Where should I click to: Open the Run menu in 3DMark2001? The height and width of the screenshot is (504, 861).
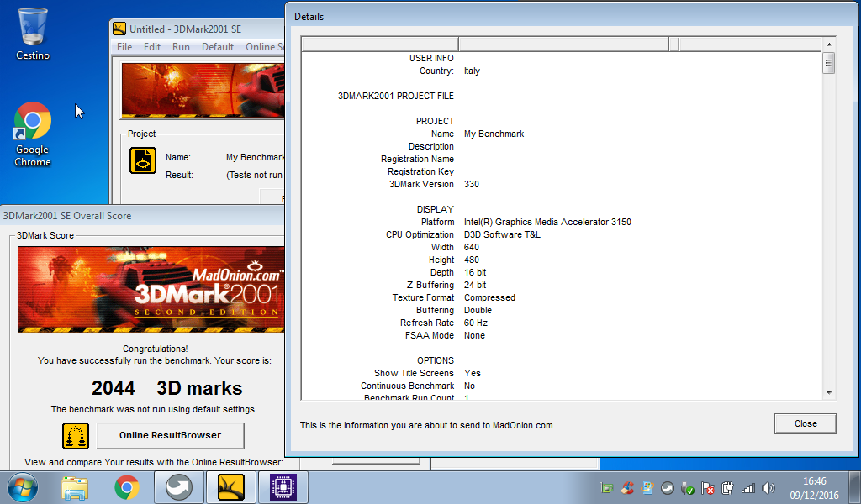182,46
